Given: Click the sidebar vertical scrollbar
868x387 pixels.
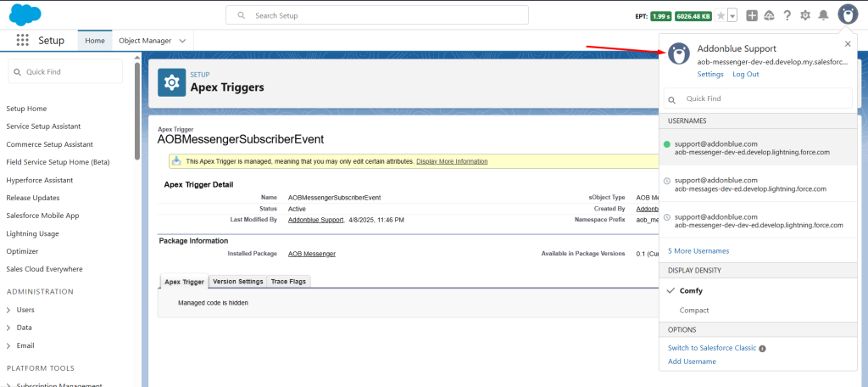Looking at the screenshot, I should click(x=136, y=111).
